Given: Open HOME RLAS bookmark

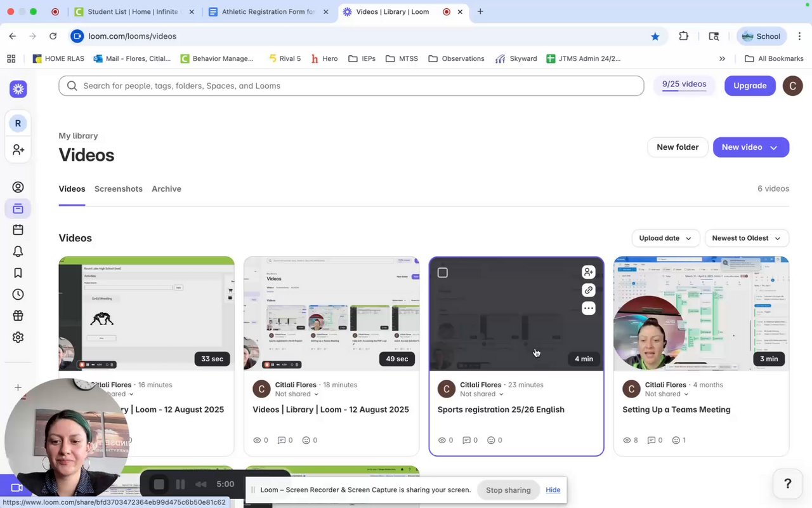Looking at the screenshot, I should (x=58, y=58).
